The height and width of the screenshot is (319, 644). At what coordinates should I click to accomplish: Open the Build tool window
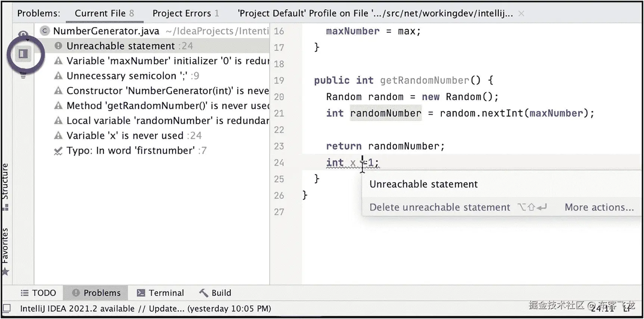215,293
